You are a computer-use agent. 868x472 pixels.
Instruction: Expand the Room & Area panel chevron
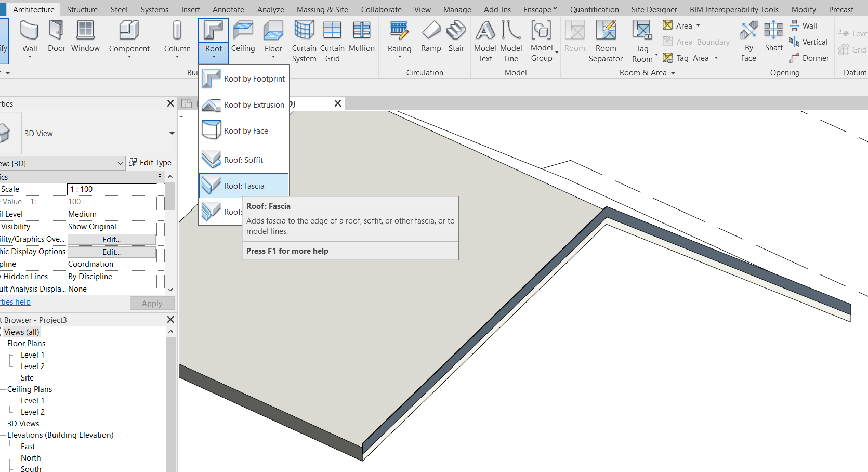674,73
